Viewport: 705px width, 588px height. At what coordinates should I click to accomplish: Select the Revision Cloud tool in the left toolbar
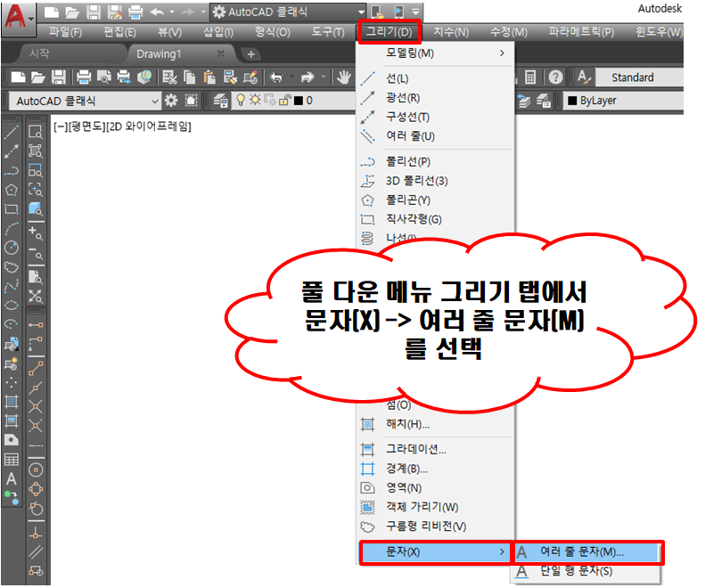(x=12, y=267)
